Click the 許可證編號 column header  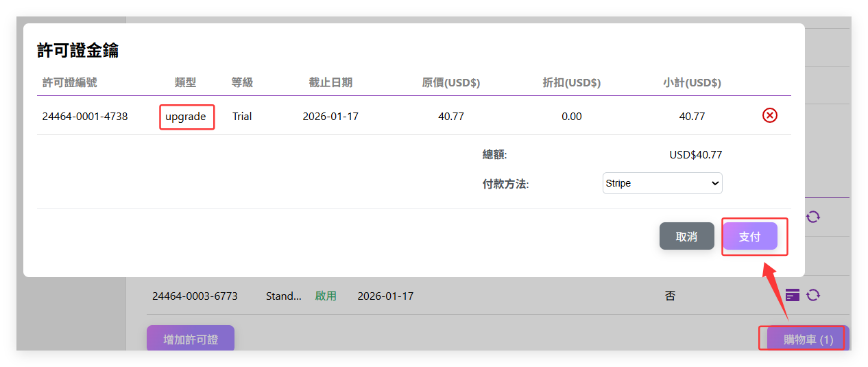[69, 82]
